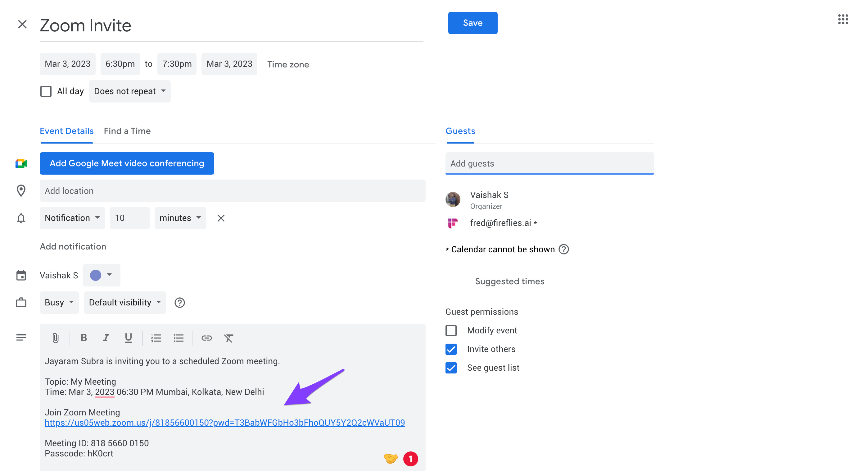Image resolution: width=868 pixels, height=476 pixels.
Task: Toggle italic formatting in description
Action: click(106, 338)
